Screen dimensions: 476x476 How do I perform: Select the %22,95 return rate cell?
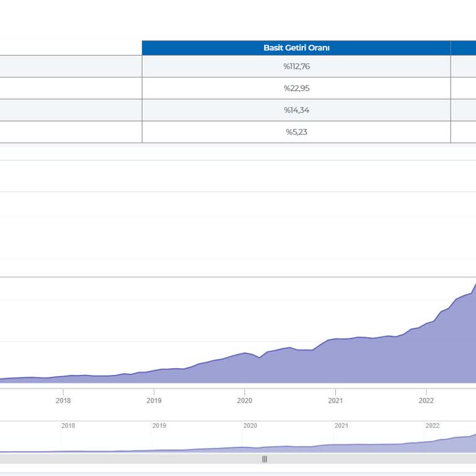tap(296, 88)
